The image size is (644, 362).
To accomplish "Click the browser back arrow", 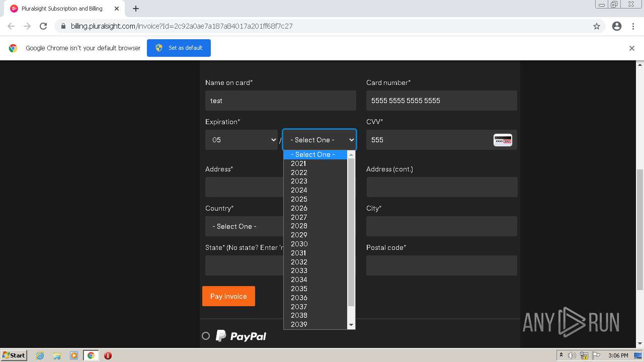I will click(x=11, y=26).
